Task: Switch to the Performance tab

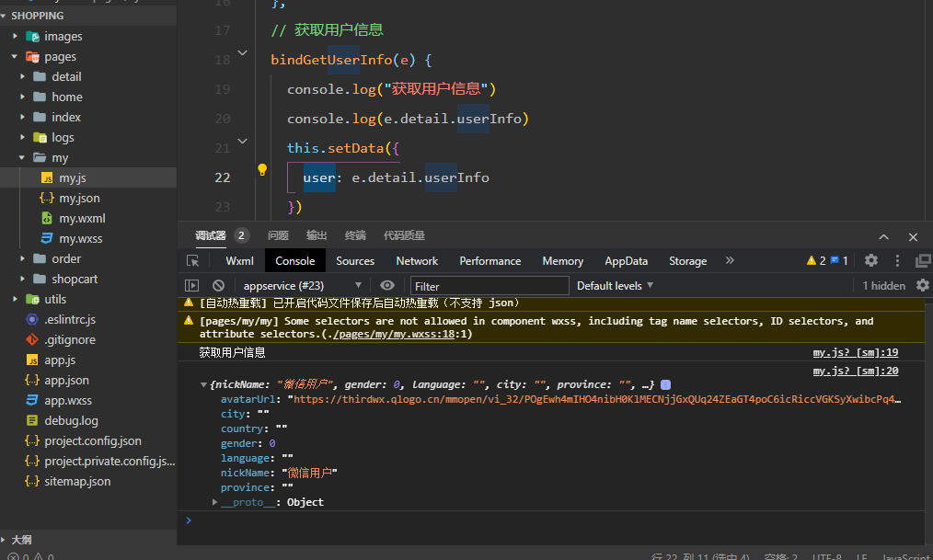Action: pyautogui.click(x=490, y=261)
